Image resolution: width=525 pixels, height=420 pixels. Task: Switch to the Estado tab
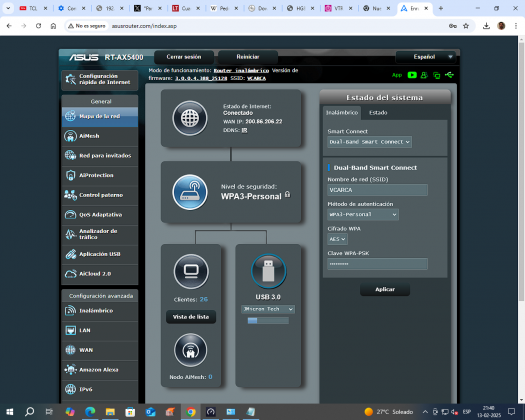378,113
